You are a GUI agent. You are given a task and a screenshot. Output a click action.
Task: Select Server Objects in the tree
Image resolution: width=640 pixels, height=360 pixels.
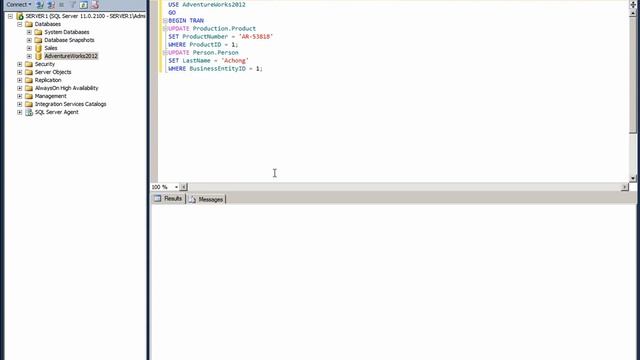coord(53,72)
